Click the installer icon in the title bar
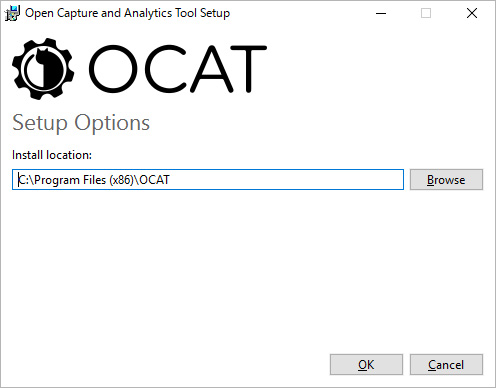496x388 pixels. click(x=13, y=13)
